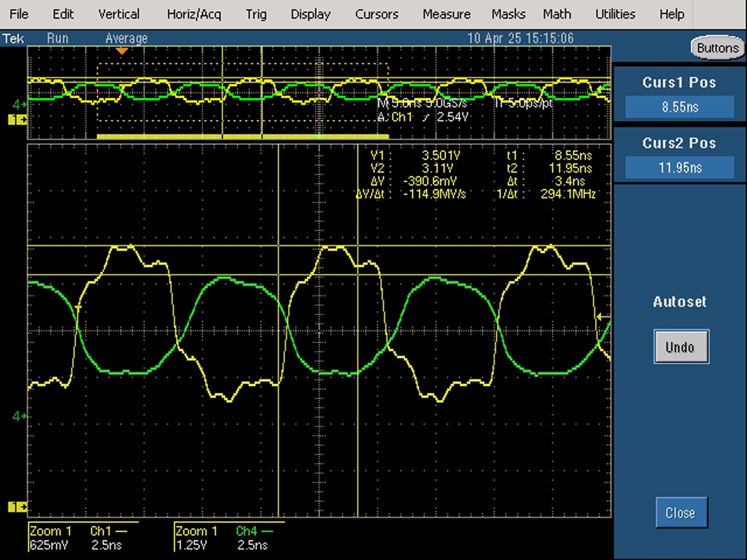Click the Δt 3.4ns readout

546,181
